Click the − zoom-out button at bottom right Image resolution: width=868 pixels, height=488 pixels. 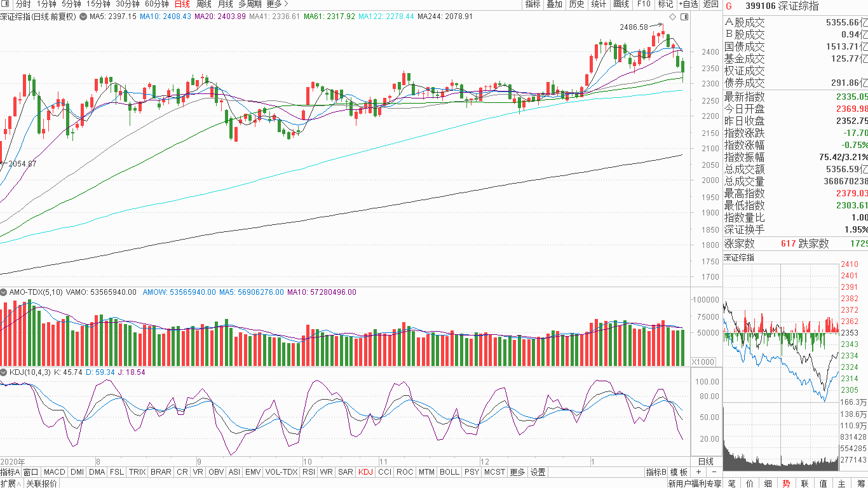click(714, 472)
